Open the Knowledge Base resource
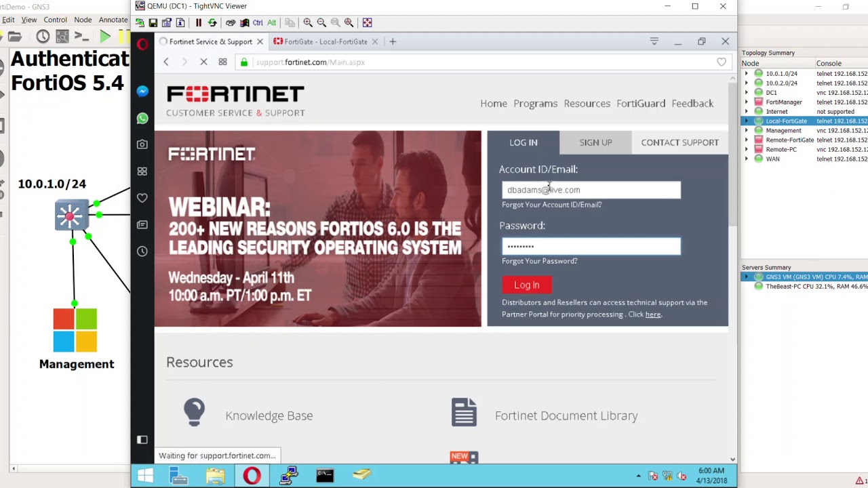 pos(269,415)
